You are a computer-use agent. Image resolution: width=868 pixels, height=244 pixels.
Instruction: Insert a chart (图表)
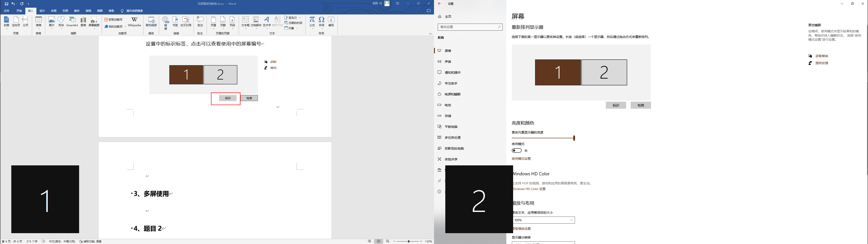point(83,22)
